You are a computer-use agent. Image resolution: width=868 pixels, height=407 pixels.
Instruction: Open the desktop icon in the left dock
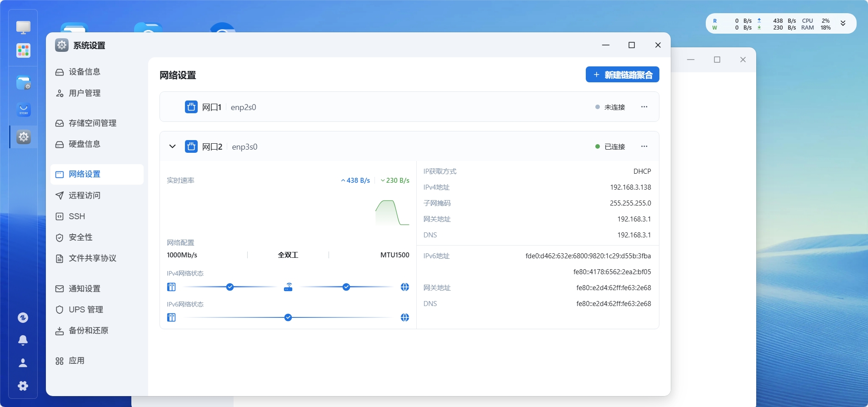click(x=23, y=27)
